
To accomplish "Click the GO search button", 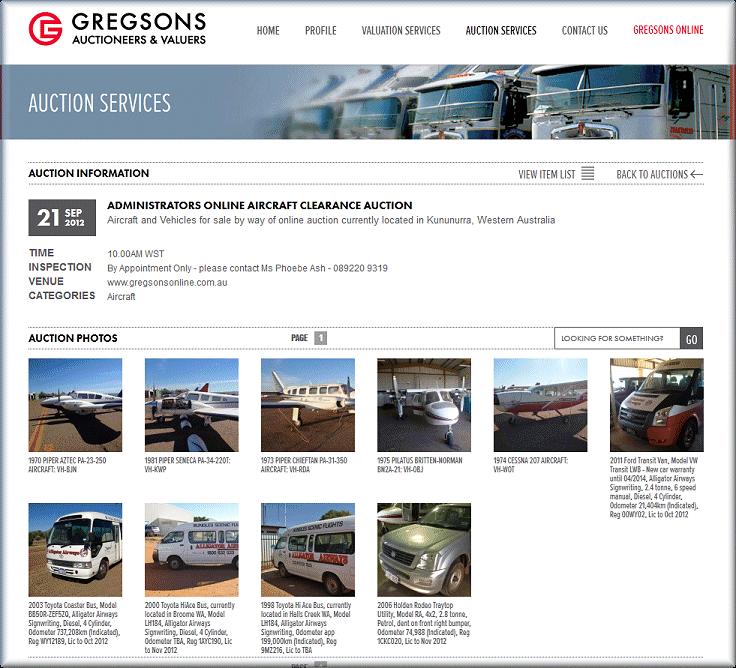I will [x=691, y=338].
